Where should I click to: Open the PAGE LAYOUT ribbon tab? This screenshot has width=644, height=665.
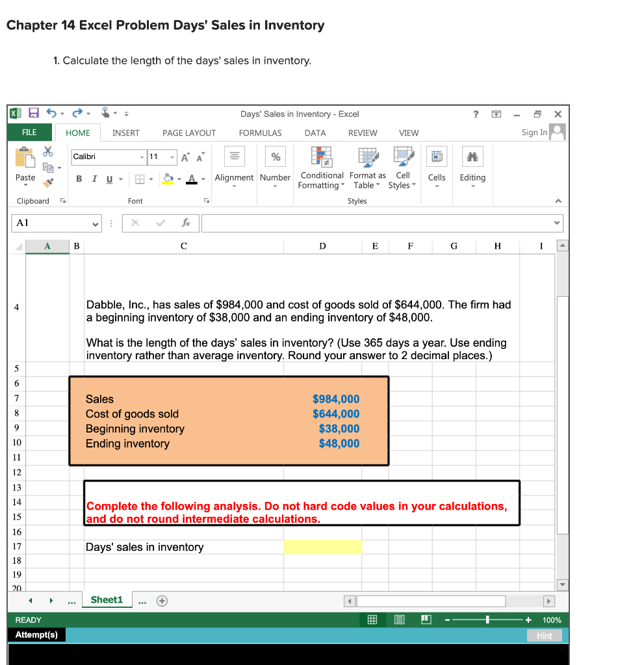click(x=188, y=133)
